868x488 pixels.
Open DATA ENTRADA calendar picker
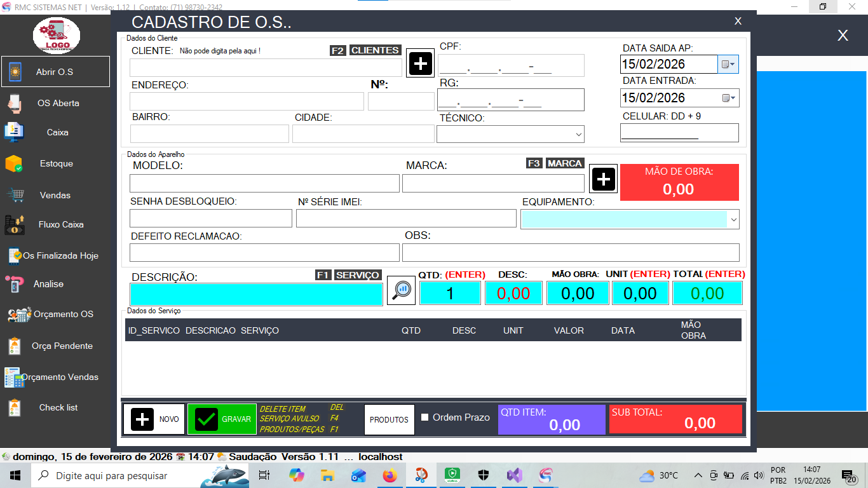[x=728, y=98]
